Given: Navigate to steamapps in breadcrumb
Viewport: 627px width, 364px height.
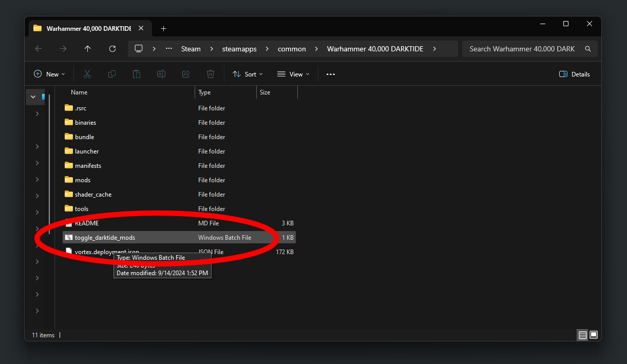Looking at the screenshot, I should pyautogui.click(x=239, y=49).
